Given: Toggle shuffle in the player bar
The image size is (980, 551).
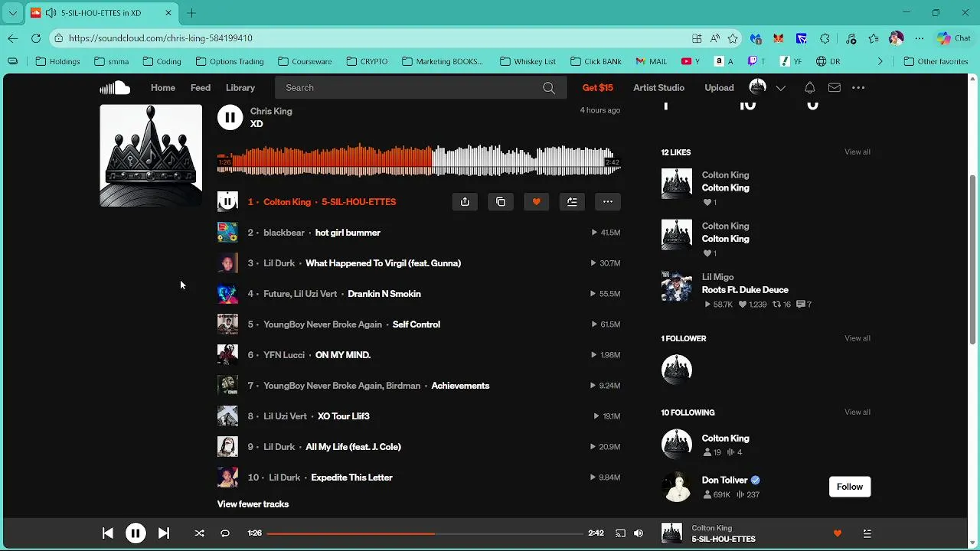Looking at the screenshot, I should [x=200, y=533].
